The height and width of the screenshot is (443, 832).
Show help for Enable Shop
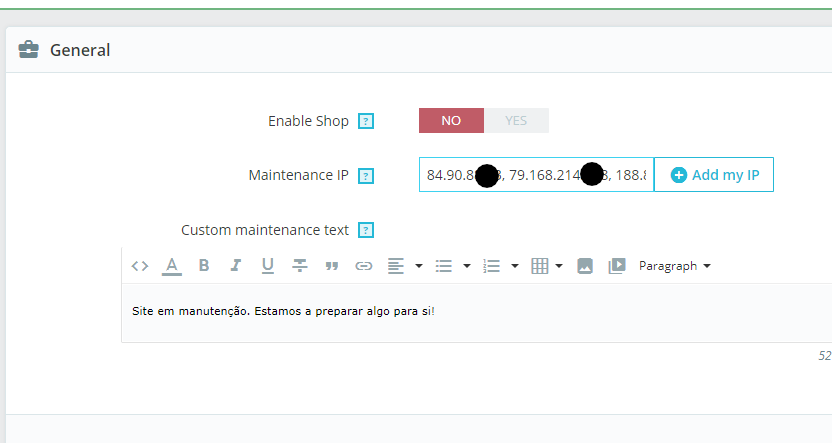[366, 121]
